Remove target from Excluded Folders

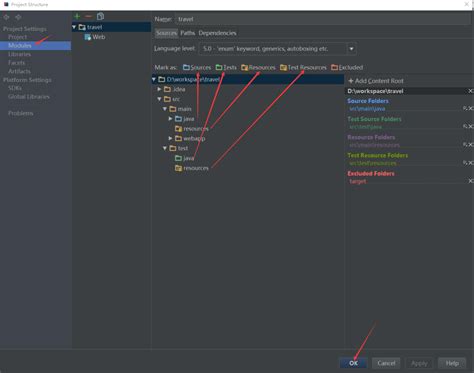click(x=470, y=181)
